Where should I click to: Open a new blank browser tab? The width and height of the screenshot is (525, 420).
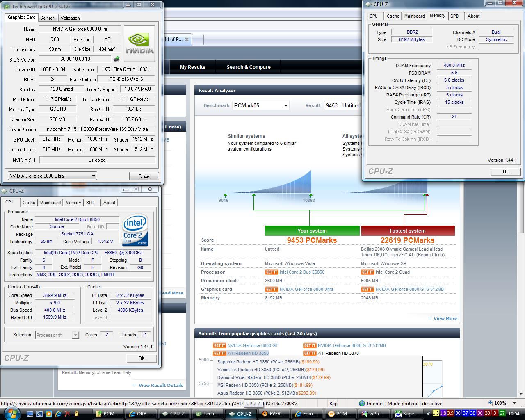198,39
